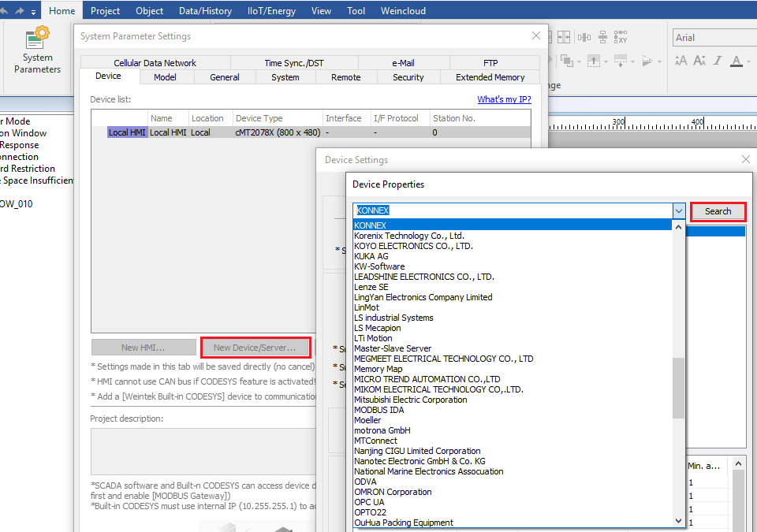Click the layer order overlapping squares icon

567,61
